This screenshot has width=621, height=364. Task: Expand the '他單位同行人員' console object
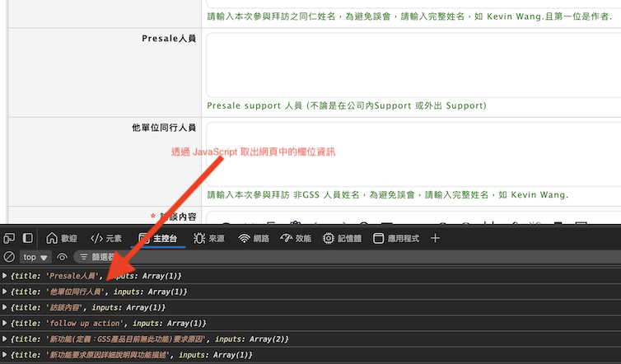tap(5, 292)
